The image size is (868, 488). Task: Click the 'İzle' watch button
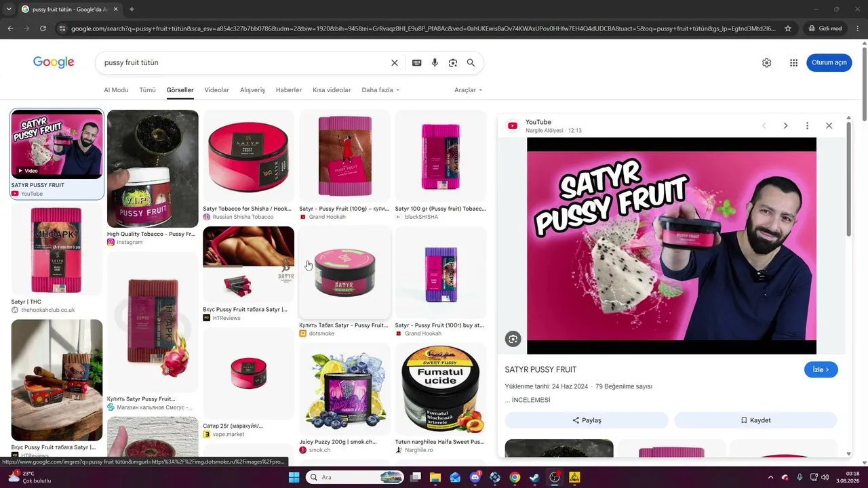point(821,369)
